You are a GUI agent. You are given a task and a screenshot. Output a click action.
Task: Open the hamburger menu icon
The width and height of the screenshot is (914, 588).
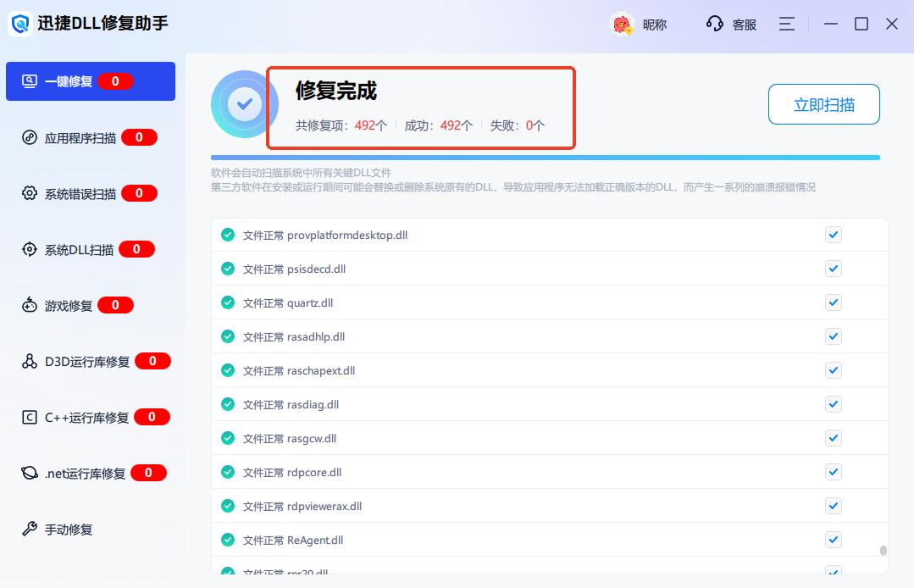[x=787, y=24]
